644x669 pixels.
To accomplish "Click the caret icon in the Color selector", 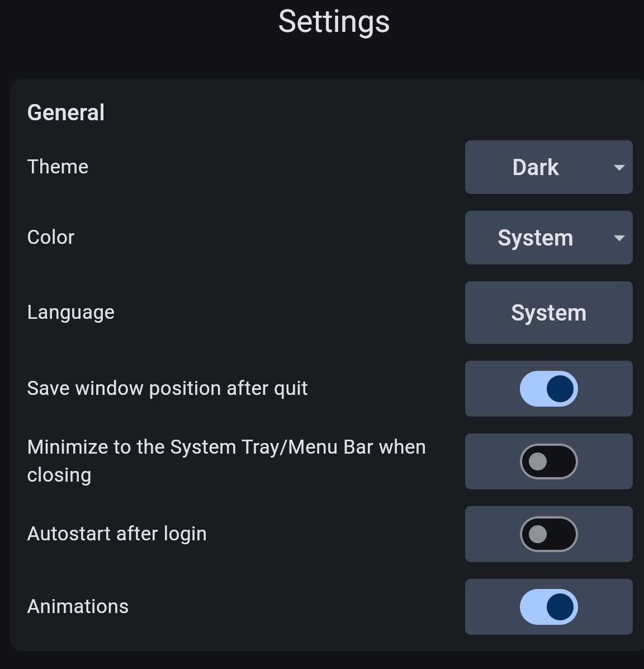I will pyautogui.click(x=619, y=238).
